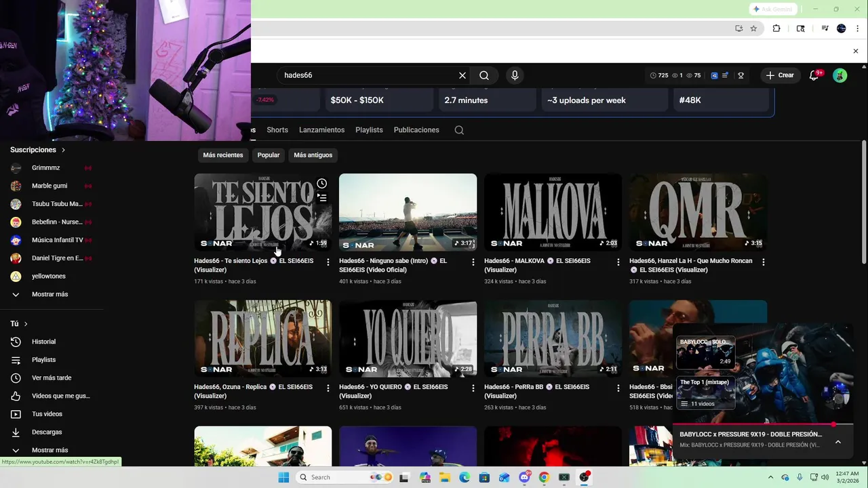Open Discord from the taskbar
Viewport: 868px width, 488px height.
coord(524,477)
